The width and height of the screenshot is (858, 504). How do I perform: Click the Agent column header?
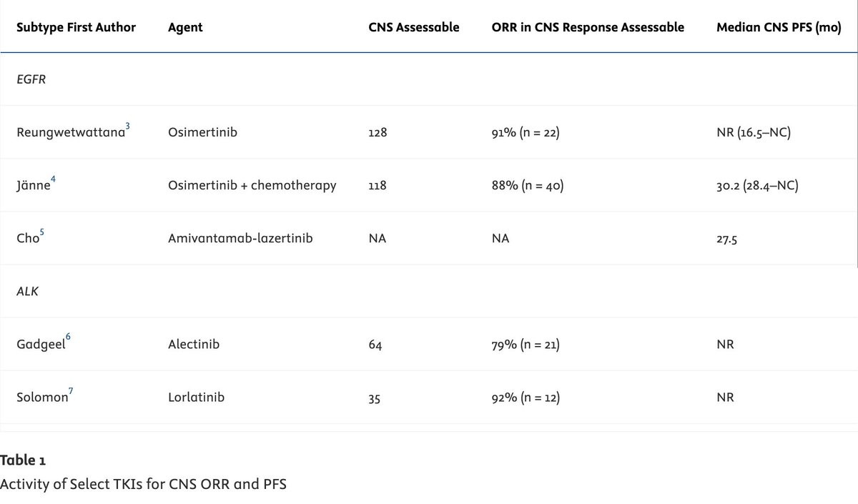coord(185,28)
